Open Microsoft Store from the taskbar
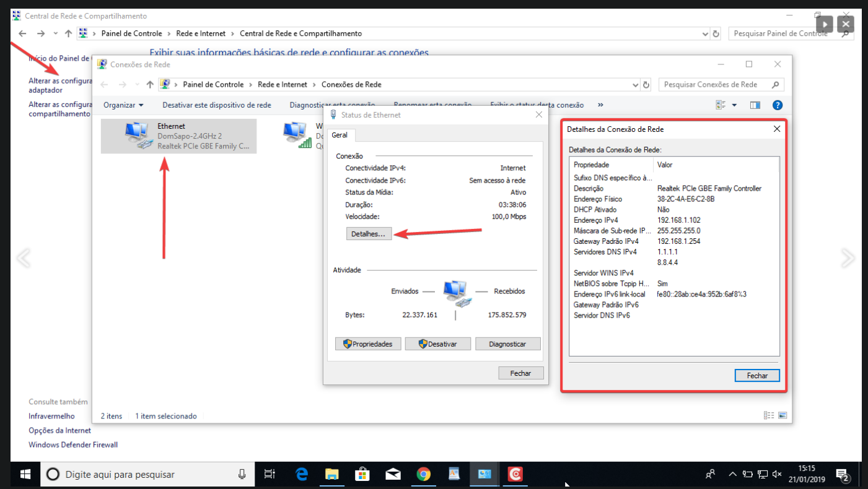Image resolution: width=868 pixels, height=489 pixels. (x=363, y=474)
